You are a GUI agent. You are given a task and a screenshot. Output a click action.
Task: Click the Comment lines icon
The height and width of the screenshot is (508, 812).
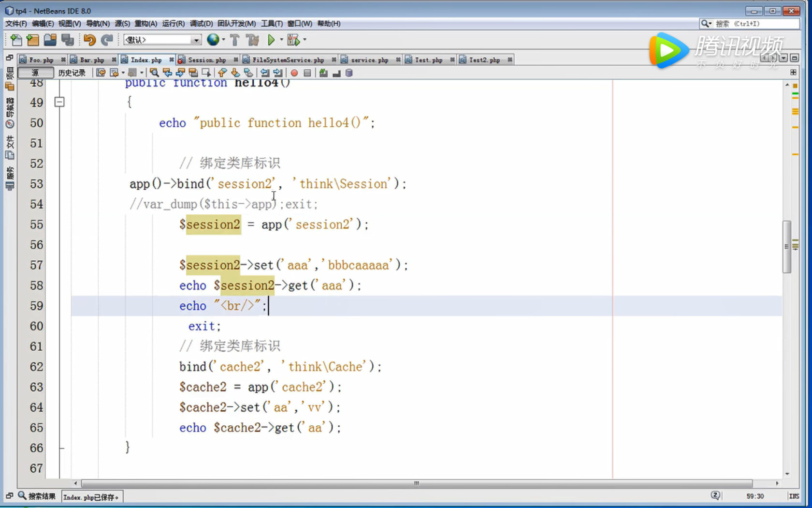(323, 73)
